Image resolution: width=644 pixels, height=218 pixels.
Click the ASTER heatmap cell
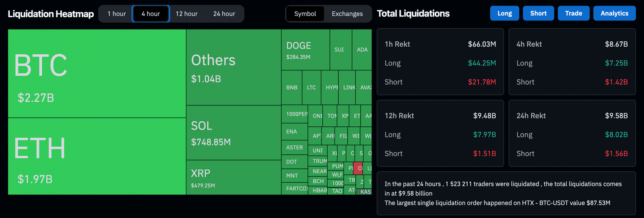(295, 148)
